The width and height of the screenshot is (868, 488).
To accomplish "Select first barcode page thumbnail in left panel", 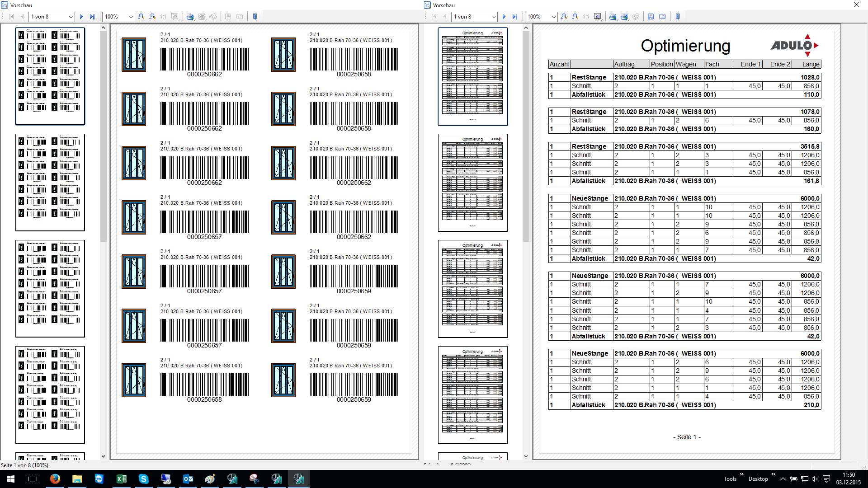I will 50,76.
